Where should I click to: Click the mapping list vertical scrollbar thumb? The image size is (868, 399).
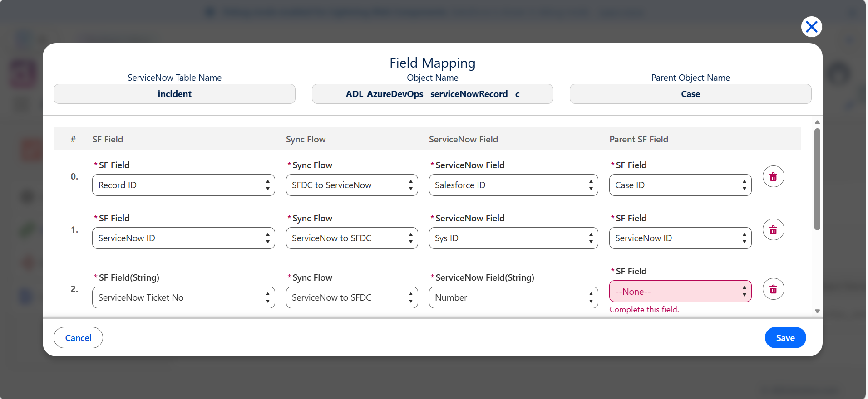coord(817,179)
